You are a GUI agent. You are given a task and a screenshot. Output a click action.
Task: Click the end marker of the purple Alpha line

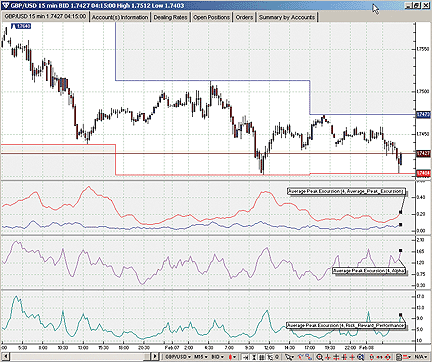point(401,250)
